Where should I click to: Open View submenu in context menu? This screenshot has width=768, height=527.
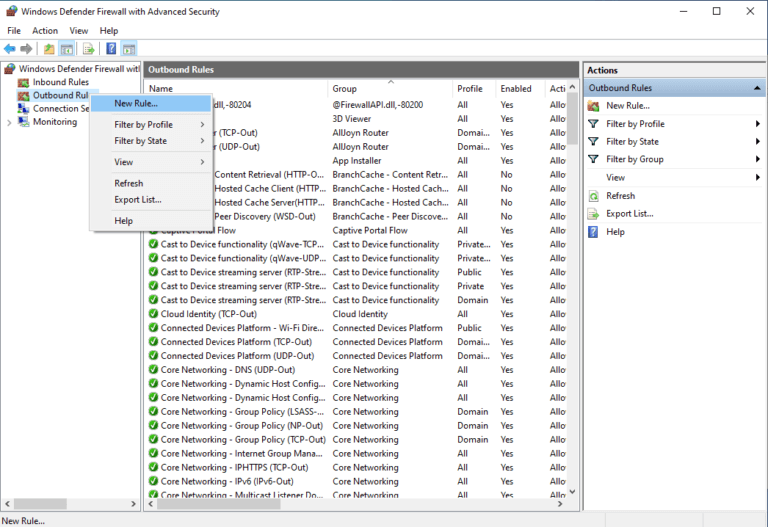coord(151,162)
